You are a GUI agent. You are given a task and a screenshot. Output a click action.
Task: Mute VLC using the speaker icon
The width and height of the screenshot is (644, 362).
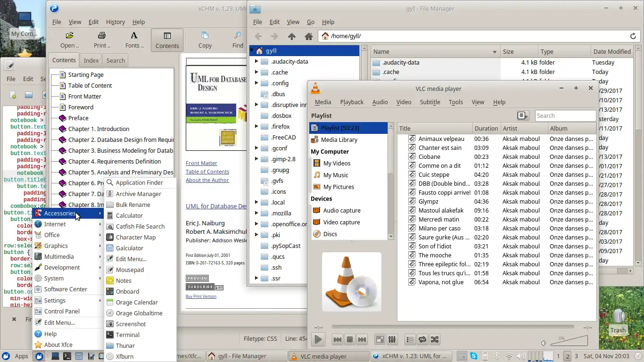click(x=544, y=343)
